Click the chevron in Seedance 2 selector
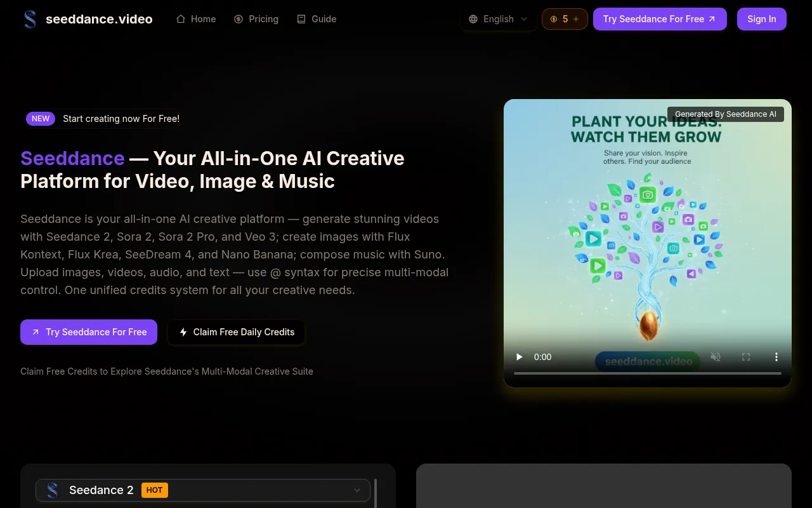 pyautogui.click(x=357, y=490)
